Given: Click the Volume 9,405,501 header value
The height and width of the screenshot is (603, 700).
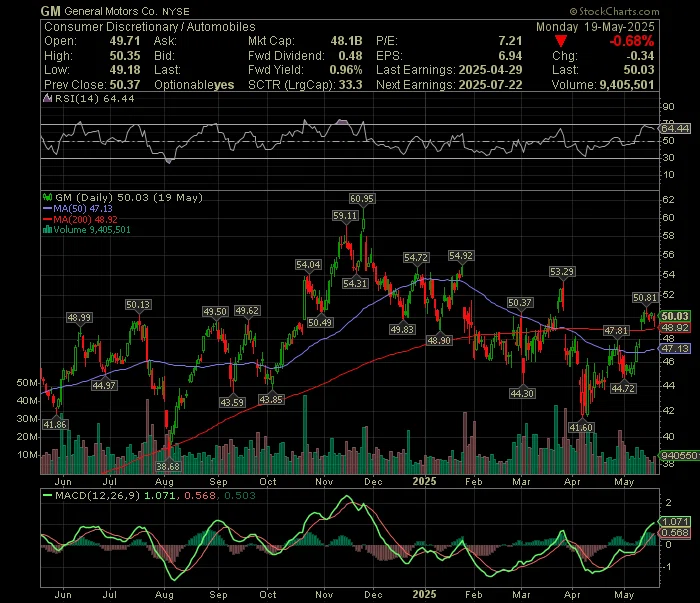Looking at the screenshot, I should coord(627,85).
